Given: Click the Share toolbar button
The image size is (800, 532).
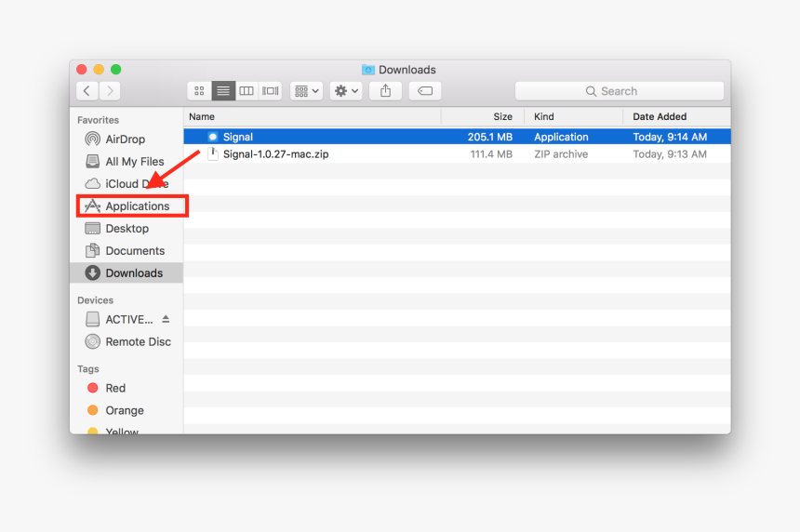Looking at the screenshot, I should pos(386,91).
